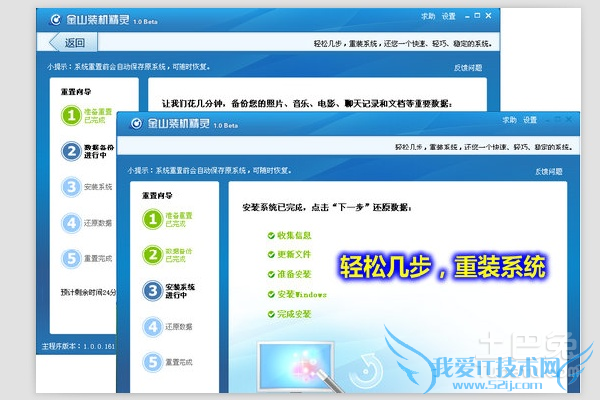This screenshot has height=400, width=600.
Task: Click 安装Windows text in install list
Action: (302, 294)
